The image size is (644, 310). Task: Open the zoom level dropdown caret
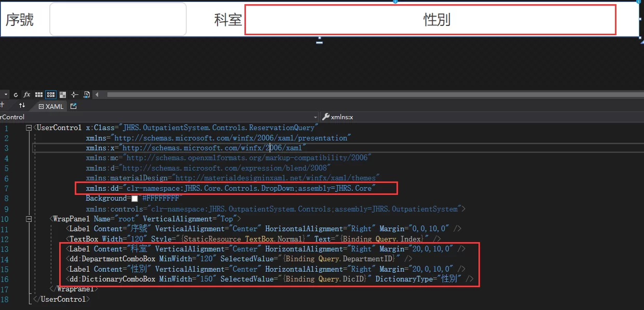5,94
